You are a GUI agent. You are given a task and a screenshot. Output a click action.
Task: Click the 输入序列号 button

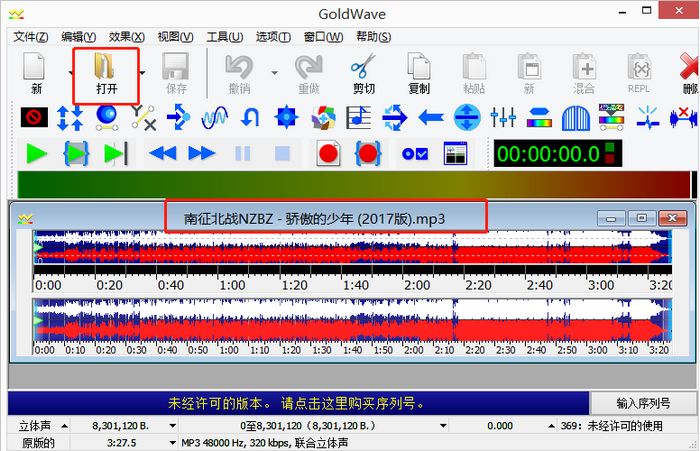coord(641,403)
